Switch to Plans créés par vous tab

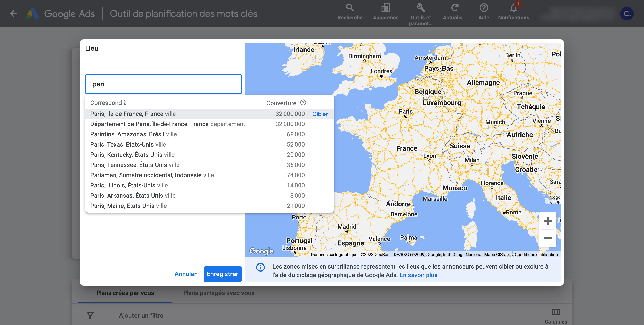[x=125, y=293]
